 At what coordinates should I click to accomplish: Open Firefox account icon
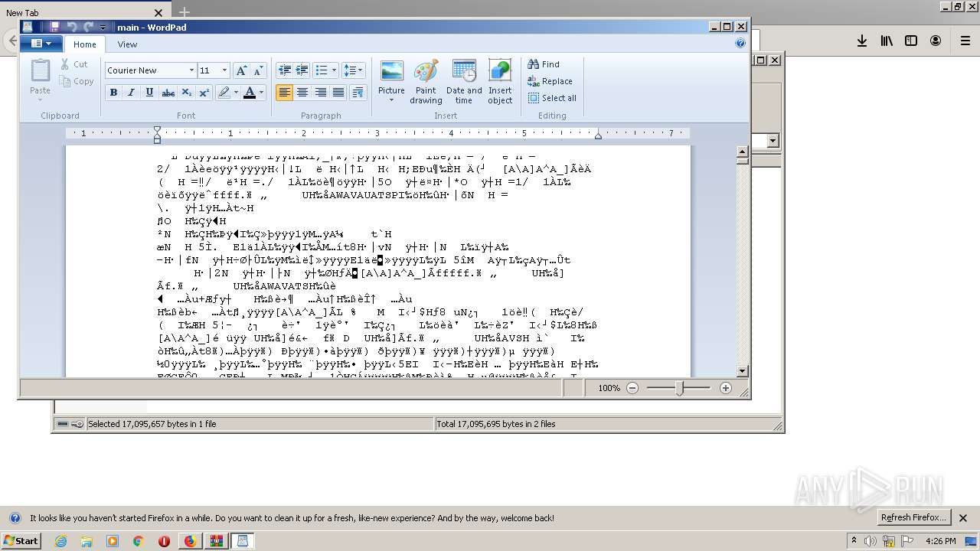[x=936, y=41]
